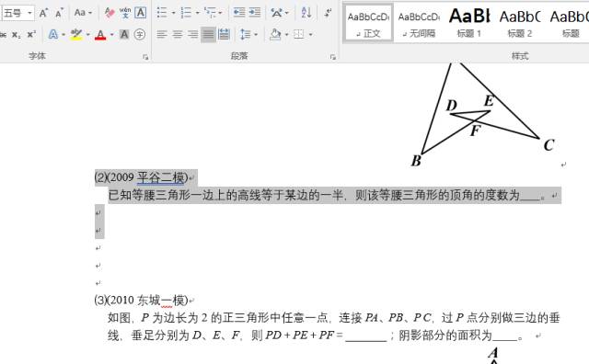This screenshot has height=364, width=589.
Task: Open line and paragraph spacing options
Action: coord(248,35)
